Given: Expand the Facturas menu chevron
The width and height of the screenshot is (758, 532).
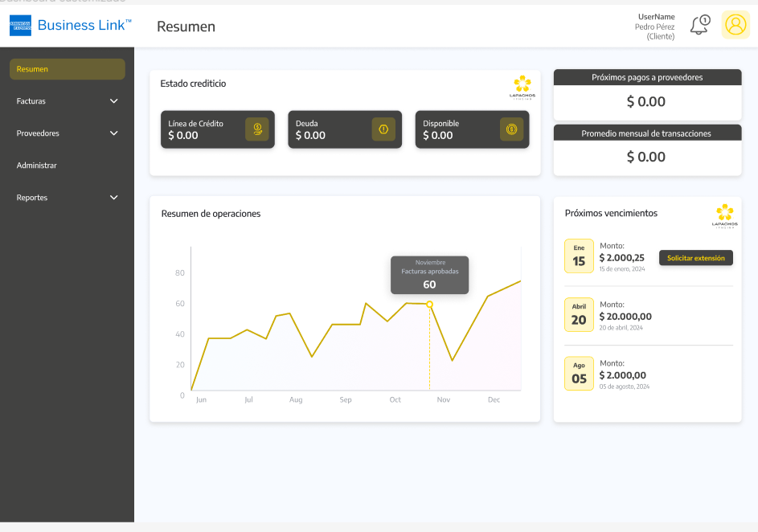Looking at the screenshot, I should pos(113,101).
